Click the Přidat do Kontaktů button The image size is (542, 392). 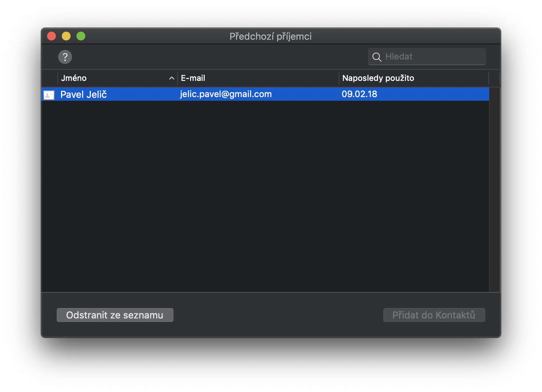[x=434, y=315]
